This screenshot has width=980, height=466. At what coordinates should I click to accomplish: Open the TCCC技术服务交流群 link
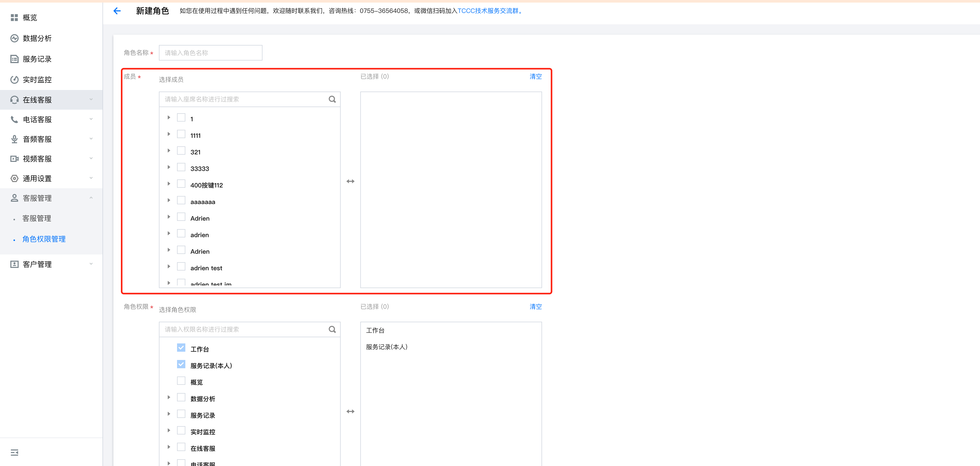tap(489, 11)
